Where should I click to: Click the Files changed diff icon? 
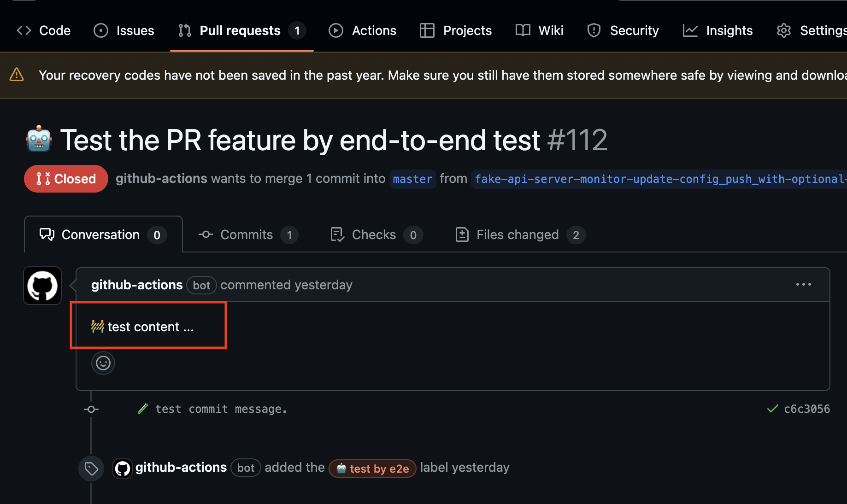tap(462, 234)
